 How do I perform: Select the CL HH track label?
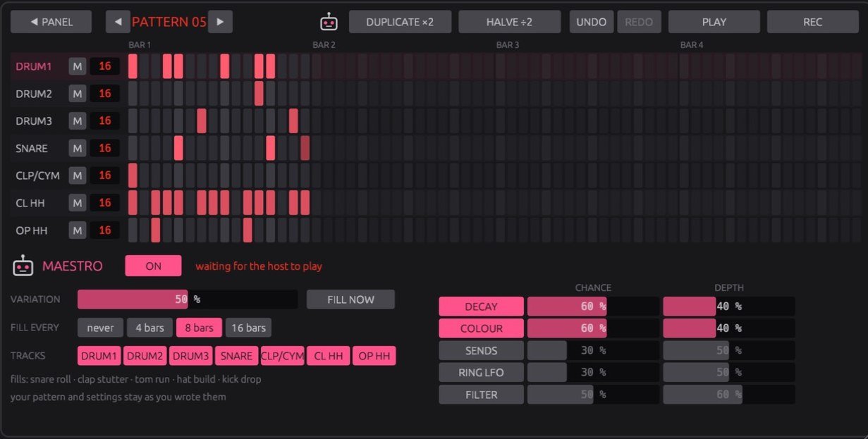click(30, 203)
